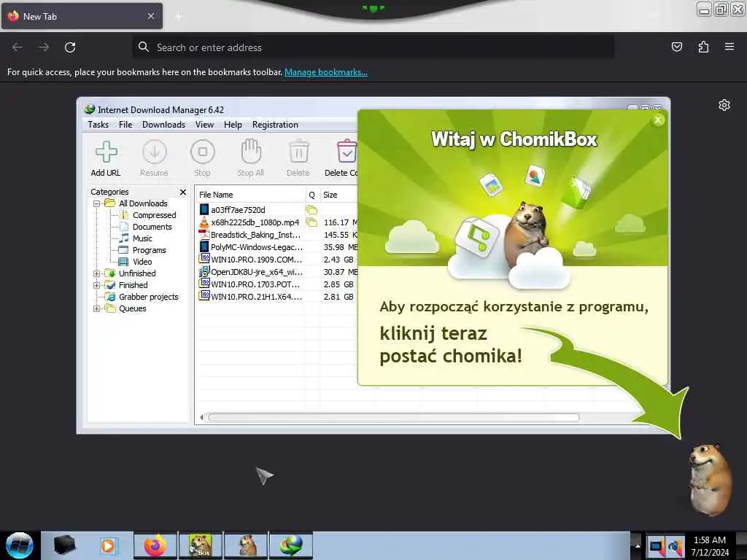This screenshot has width=747, height=560.
Task: Select the OpenJDK8U-jre_x64 file row
Action: [277, 272]
